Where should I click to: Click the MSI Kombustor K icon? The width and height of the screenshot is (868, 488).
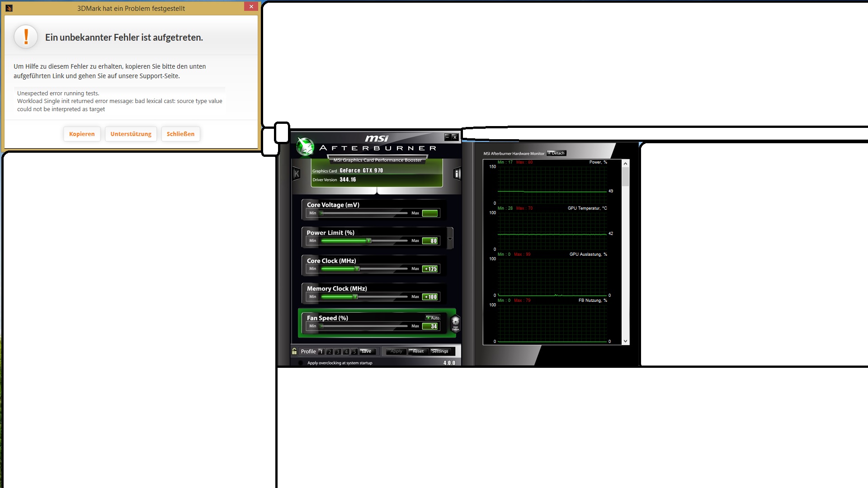click(297, 174)
